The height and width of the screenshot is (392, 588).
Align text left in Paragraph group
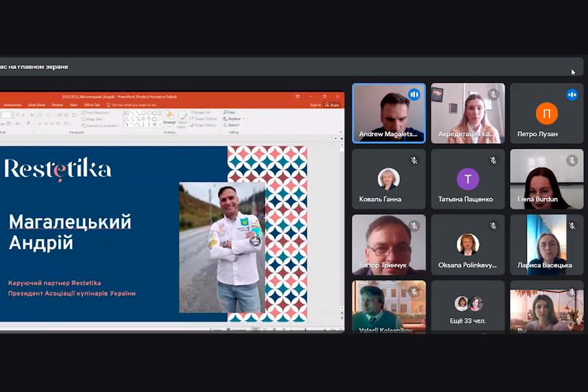tap(39, 123)
